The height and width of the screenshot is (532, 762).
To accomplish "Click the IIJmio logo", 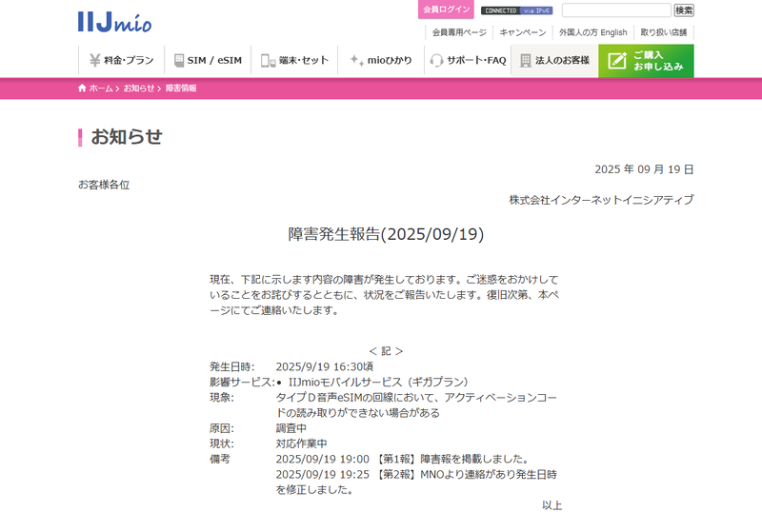I will pyautogui.click(x=114, y=22).
